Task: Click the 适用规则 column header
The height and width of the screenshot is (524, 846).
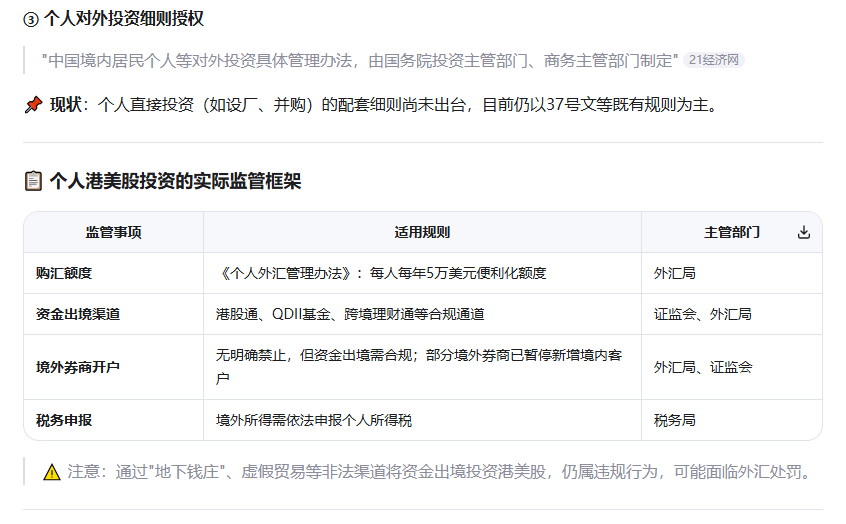Action: (x=422, y=232)
